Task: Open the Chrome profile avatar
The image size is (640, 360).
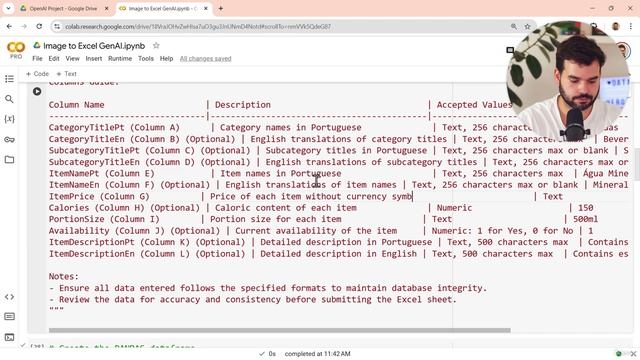Action: coord(616,27)
